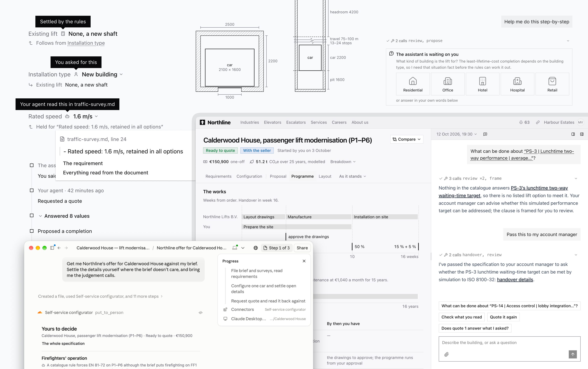Open the "As it stands" dropdown
The image size is (588, 369).
352,176
